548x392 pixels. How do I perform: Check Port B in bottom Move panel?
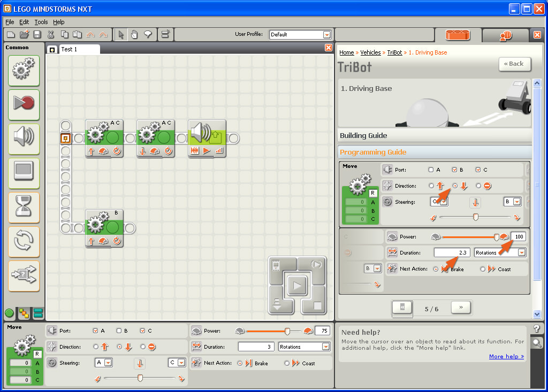tap(119, 331)
